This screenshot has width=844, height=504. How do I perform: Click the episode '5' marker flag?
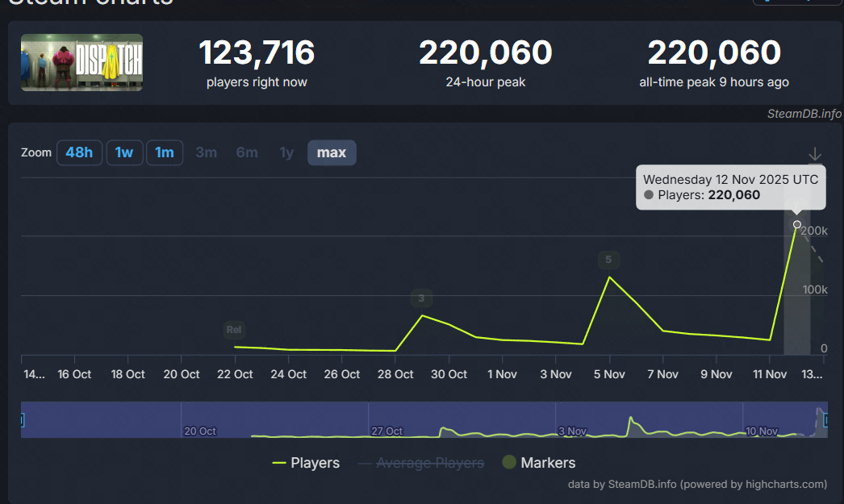(x=609, y=260)
